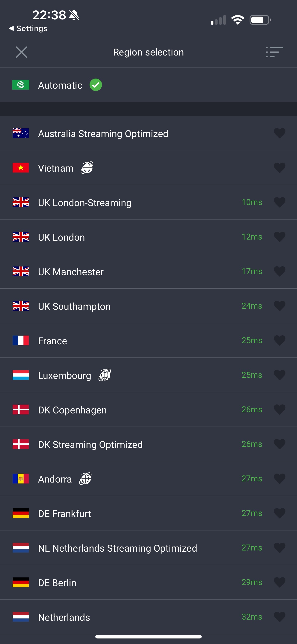Add UK London-Streaming to favorites
This screenshot has width=297, height=644.
(x=280, y=202)
